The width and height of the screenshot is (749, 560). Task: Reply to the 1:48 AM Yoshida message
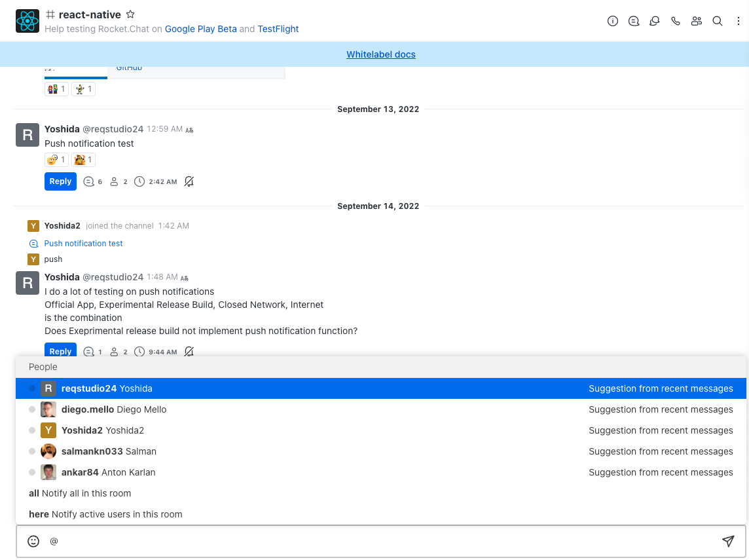coord(60,350)
